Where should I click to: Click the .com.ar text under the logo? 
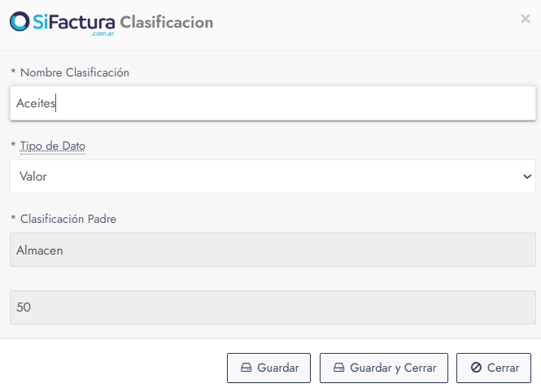(x=103, y=34)
